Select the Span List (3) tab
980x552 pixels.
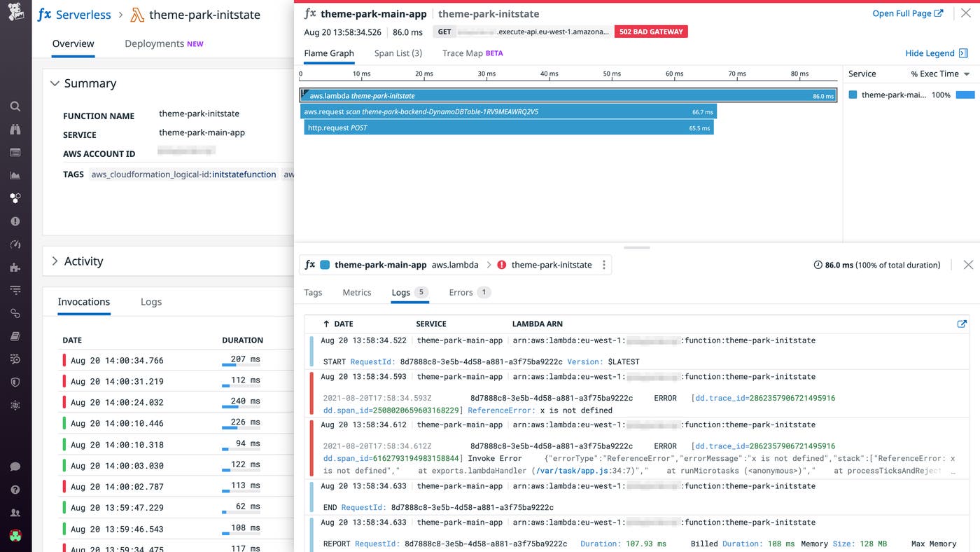398,53
